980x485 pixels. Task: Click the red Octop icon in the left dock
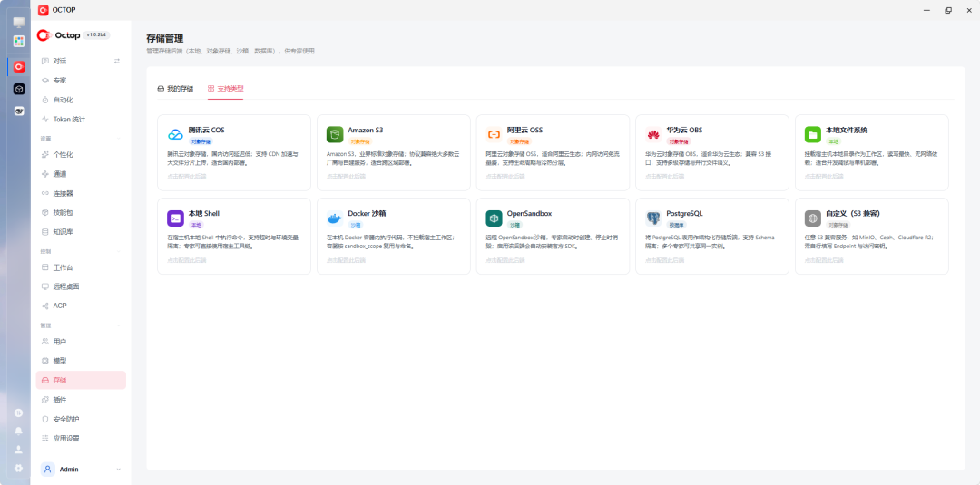[19, 67]
